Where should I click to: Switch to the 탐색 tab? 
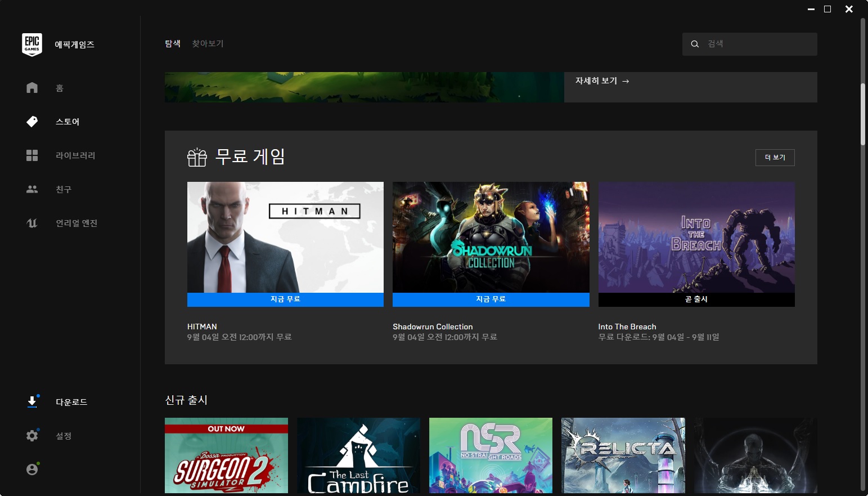173,43
